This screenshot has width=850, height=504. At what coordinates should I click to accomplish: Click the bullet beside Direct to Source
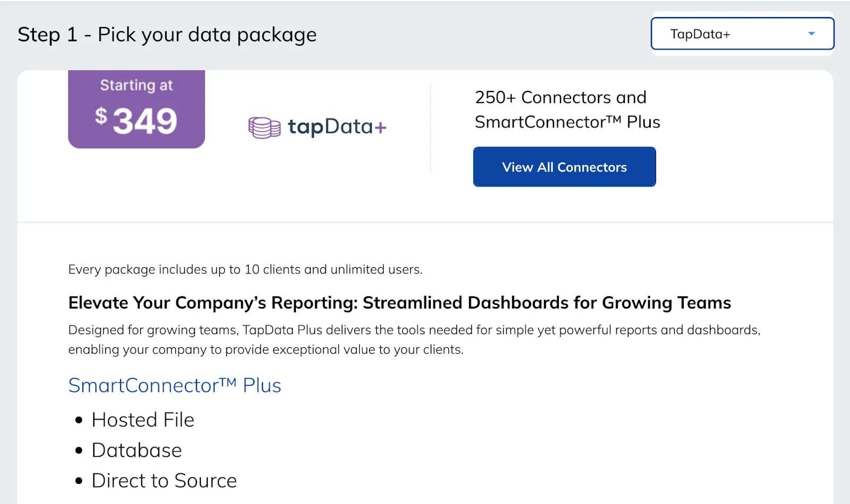pyautogui.click(x=79, y=481)
